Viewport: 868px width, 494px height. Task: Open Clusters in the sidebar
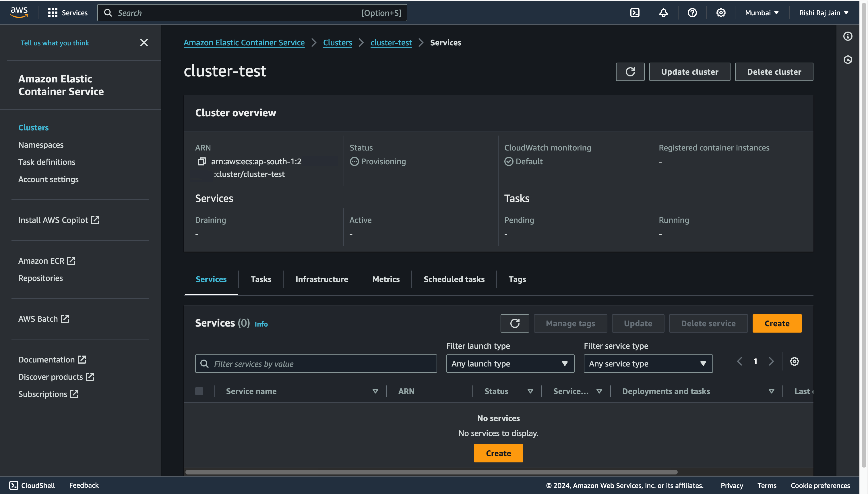coord(34,128)
